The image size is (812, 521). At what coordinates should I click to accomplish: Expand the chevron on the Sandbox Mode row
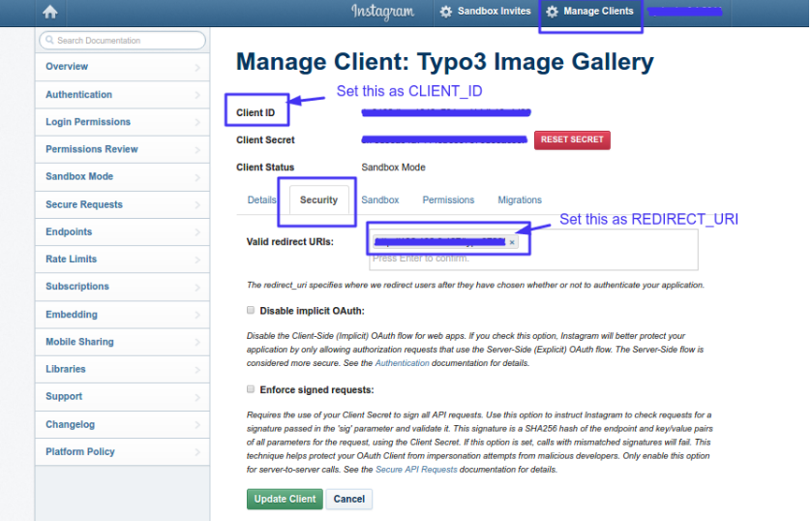(197, 177)
